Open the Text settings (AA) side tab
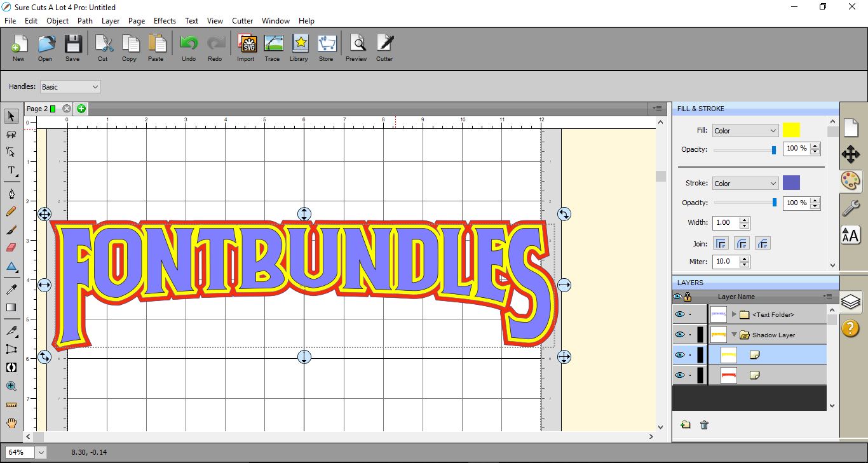 (x=851, y=235)
